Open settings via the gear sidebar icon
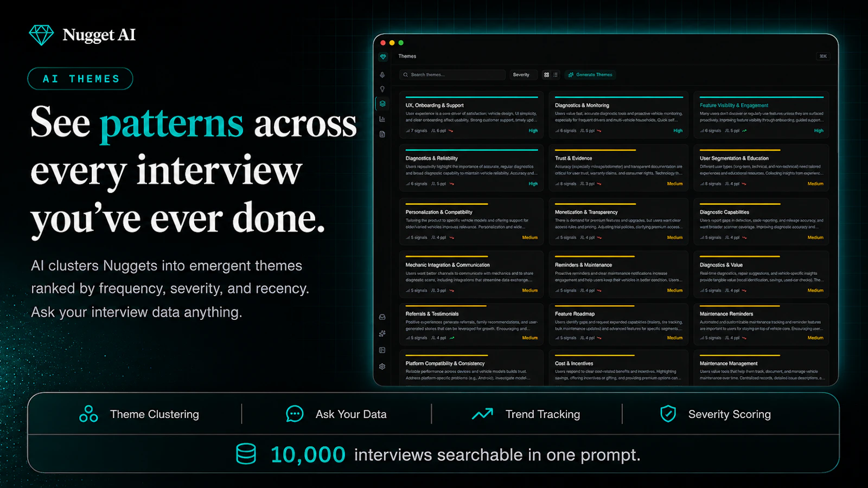 (382, 367)
